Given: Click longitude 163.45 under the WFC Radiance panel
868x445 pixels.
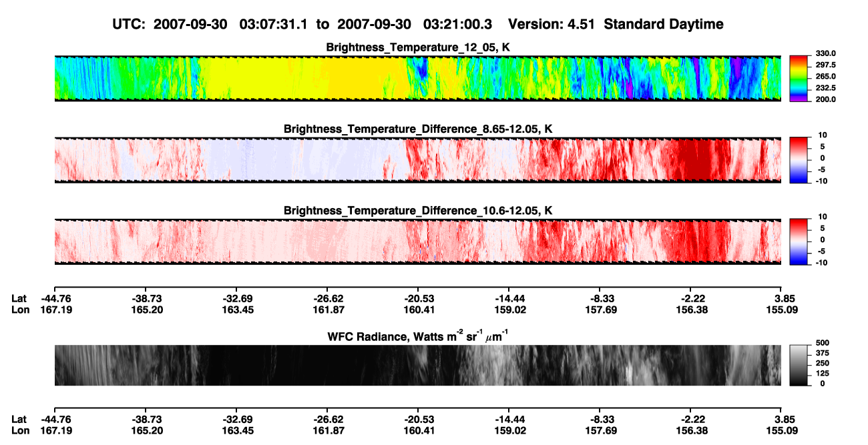Looking at the screenshot, I should tap(237, 430).
